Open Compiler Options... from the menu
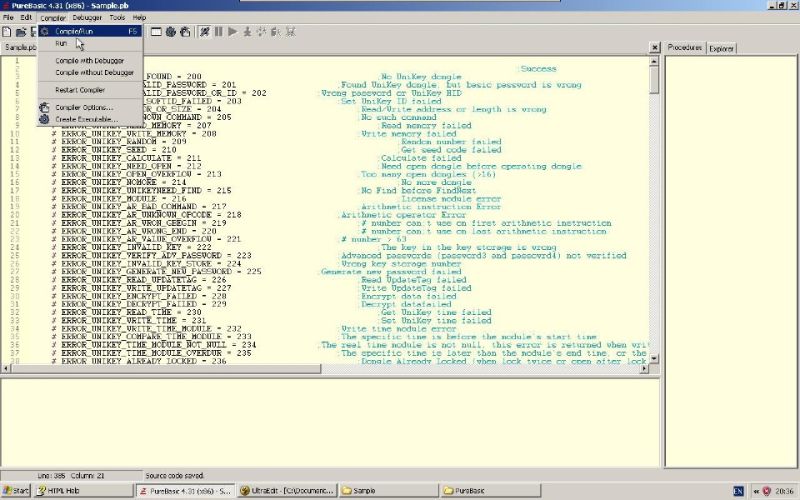 [90, 107]
